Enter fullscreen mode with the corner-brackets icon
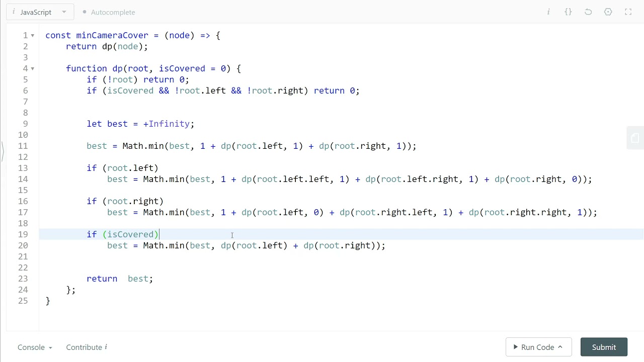This screenshot has height=362, width=644. point(628,12)
